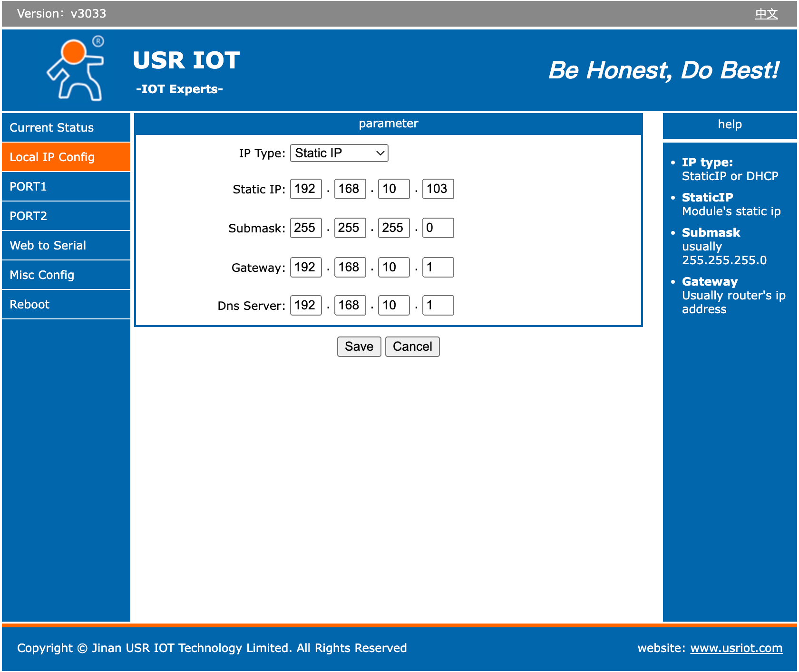The height and width of the screenshot is (672, 799).
Task: Open the www.usriot.com website link
Action: (736, 648)
